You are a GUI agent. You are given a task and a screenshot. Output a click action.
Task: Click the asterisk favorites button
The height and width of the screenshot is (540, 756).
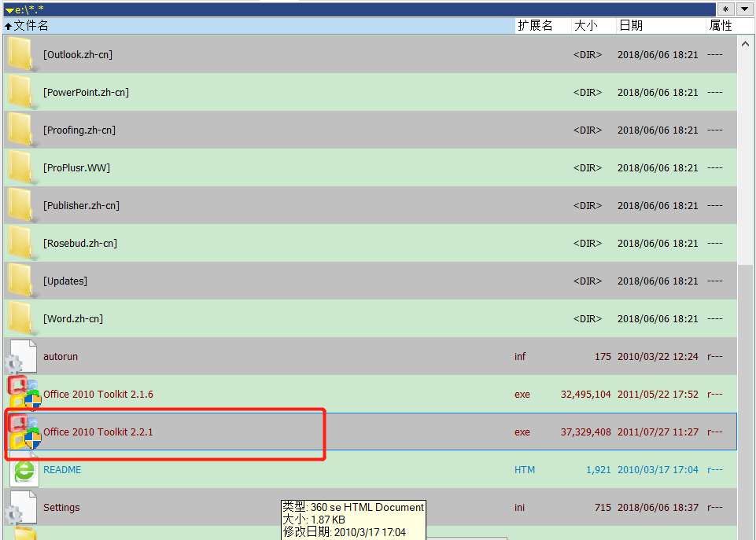point(725,9)
